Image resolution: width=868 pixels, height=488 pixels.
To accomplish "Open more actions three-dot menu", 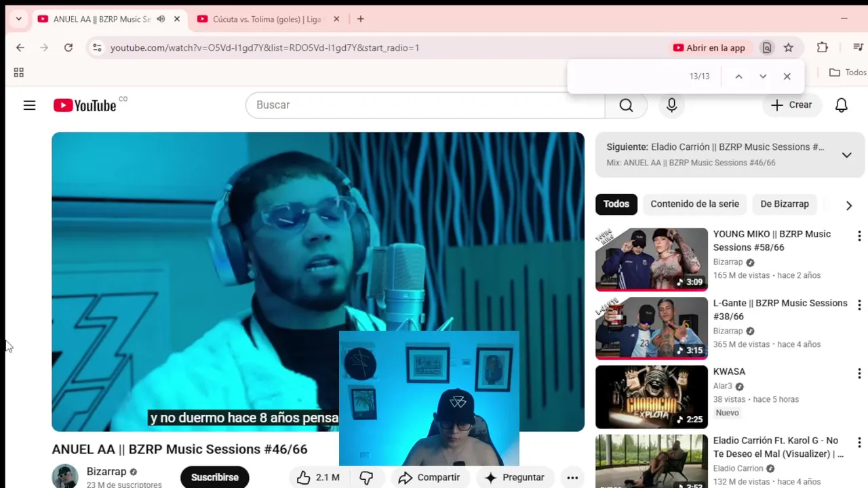I will coord(572,478).
